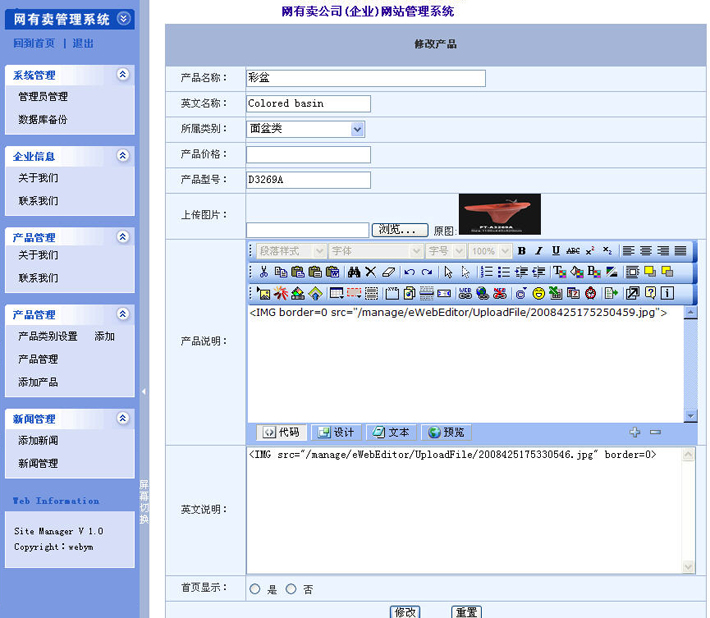Click the Delete X icon

(x=370, y=272)
